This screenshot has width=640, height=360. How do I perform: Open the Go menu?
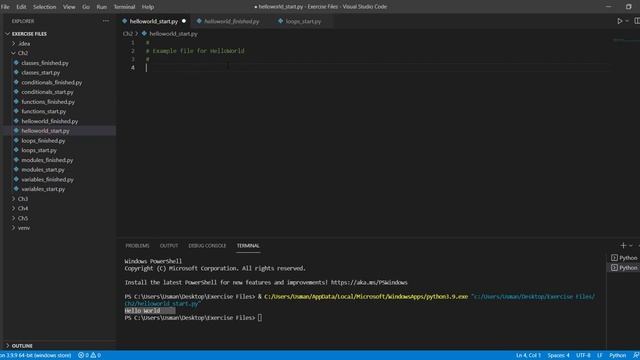(x=86, y=7)
